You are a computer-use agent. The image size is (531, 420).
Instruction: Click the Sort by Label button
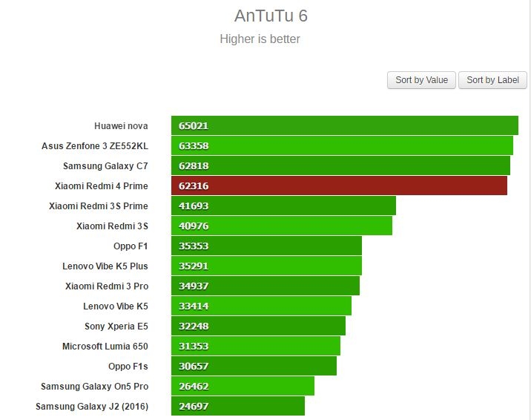click(492, 80)
